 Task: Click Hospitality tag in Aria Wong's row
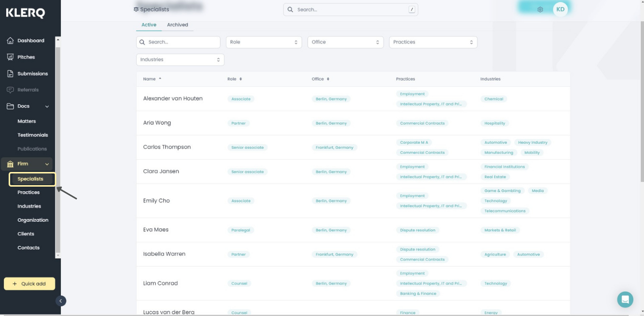495,123
